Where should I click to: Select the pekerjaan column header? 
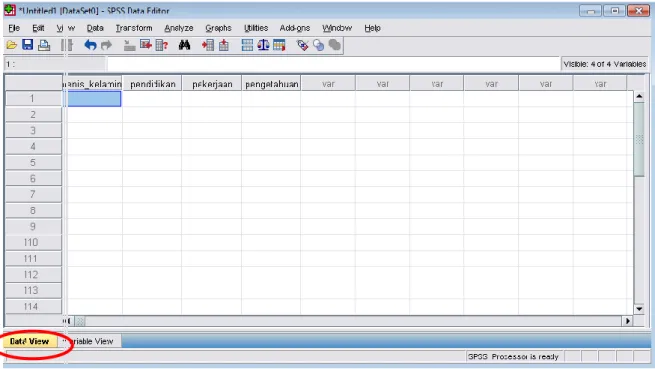212,84
